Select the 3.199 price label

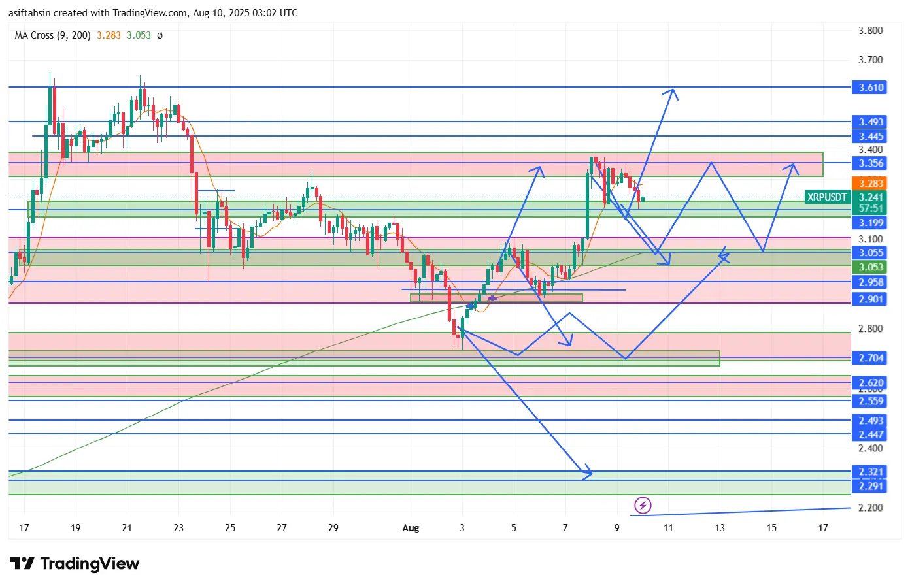(x=869, y=223)
